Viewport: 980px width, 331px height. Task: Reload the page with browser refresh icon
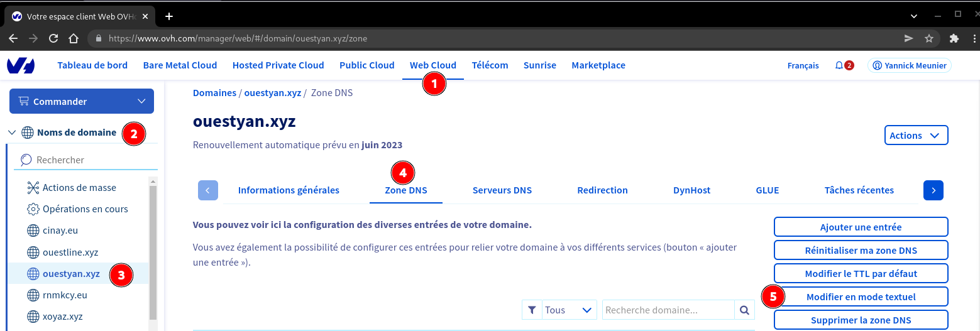[x=53, y=38]
